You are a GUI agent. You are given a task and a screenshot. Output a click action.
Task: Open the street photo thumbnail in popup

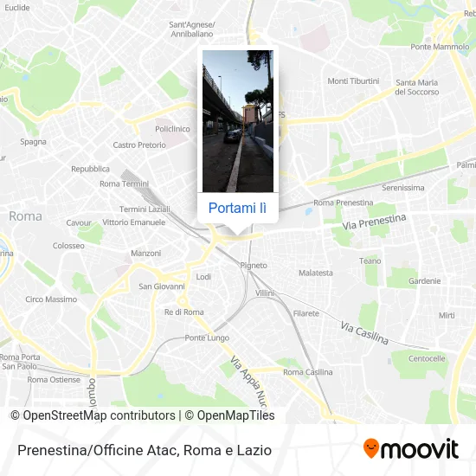coord(238,121)
